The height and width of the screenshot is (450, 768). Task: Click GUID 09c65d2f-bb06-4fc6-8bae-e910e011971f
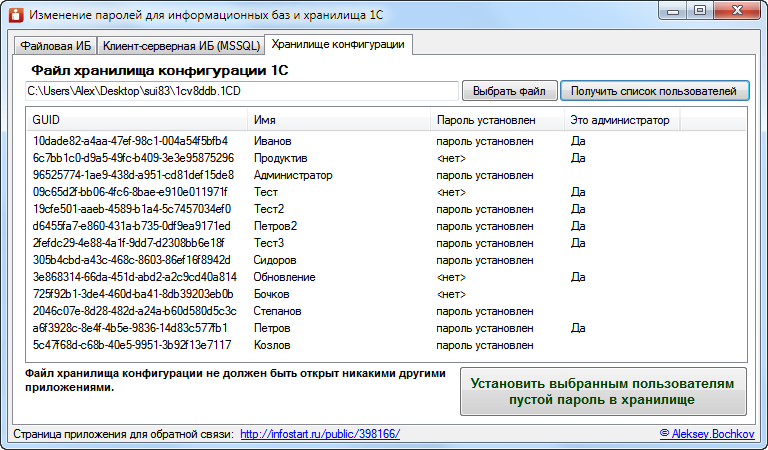tap(130, 192)
